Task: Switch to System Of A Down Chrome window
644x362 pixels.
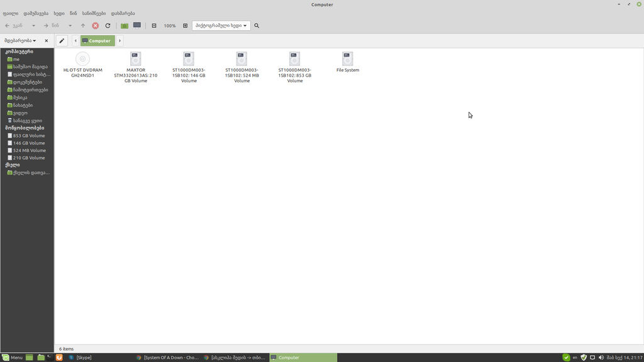Action: pyautogui.click(x=167, y=358)
